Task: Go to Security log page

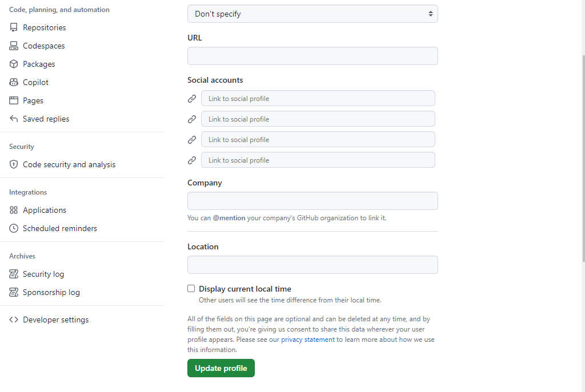Action: (43, 274)
